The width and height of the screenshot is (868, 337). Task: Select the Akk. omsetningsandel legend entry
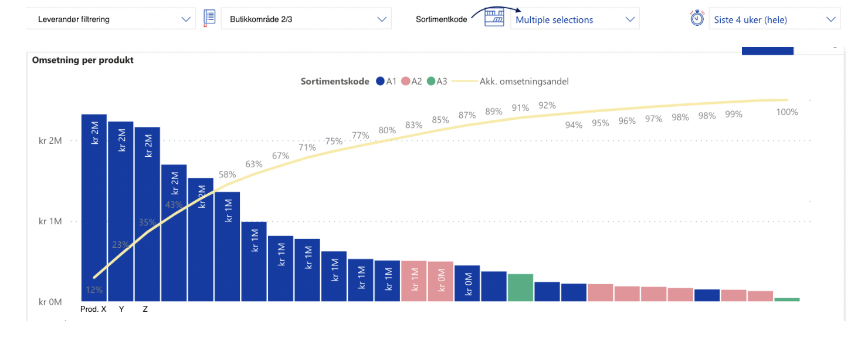click(x=509, y=81)
